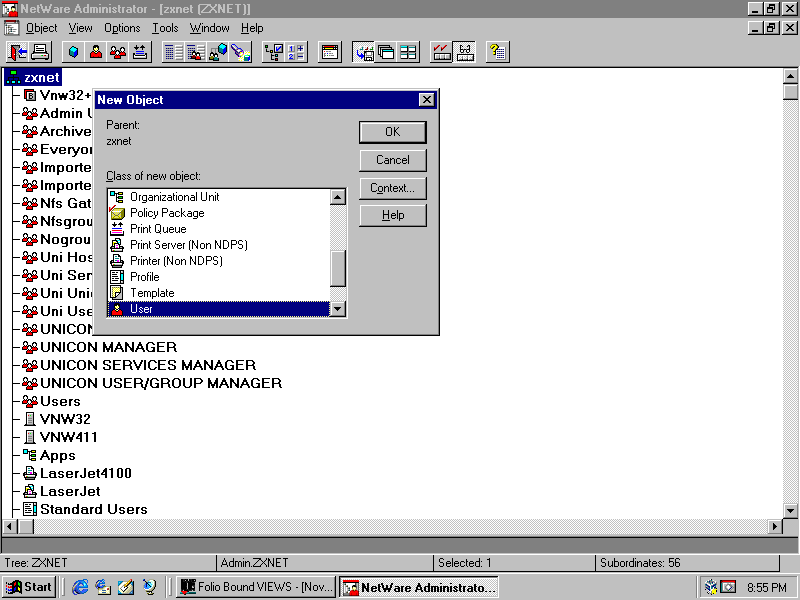This screenshot has height=600, width=800.
Task: Confirm the New Object dialog with OK
Action: click(x=392, y=132)
